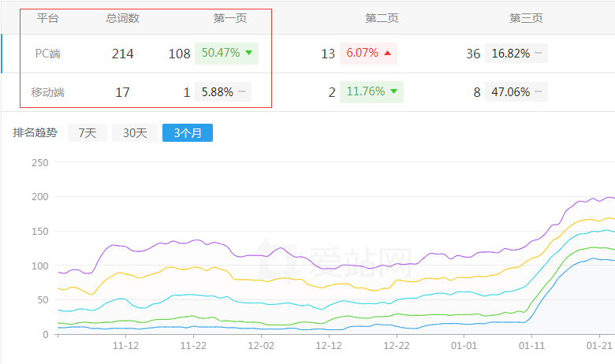The width and height of the screenshot is (615, 364).
Task: Click the 12-02 date marker on x-axis
Action: point(261,346)
